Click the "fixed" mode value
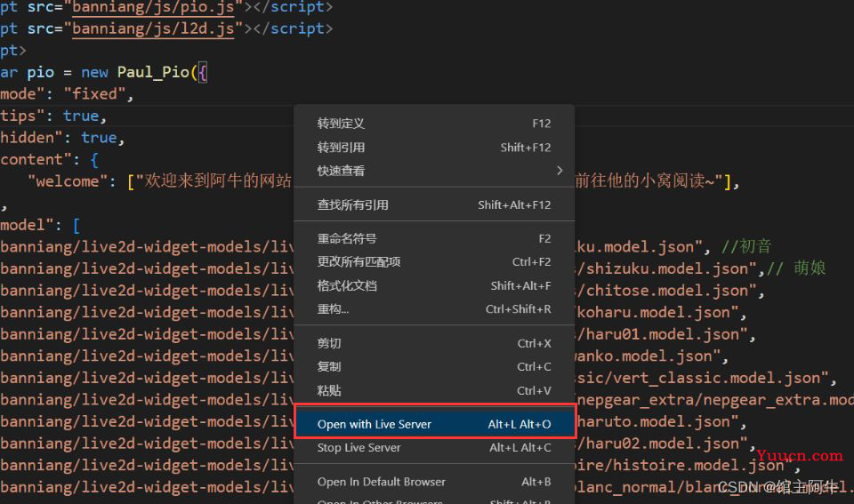 [x=95, y=94]
